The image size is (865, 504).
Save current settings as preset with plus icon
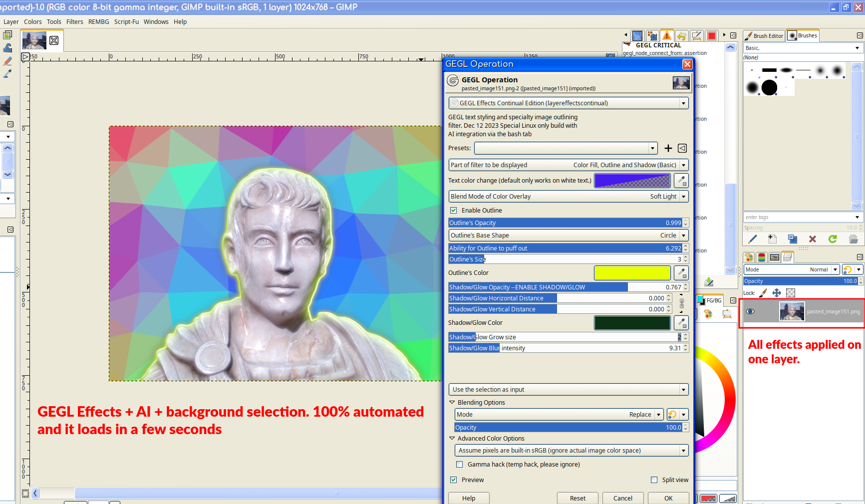point(668,148)
